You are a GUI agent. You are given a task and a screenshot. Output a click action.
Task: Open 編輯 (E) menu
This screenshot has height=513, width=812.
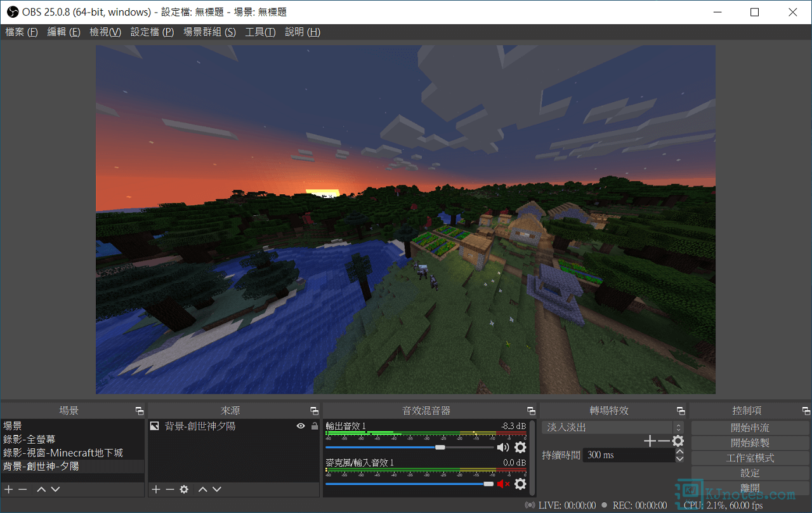pos(63,32)
